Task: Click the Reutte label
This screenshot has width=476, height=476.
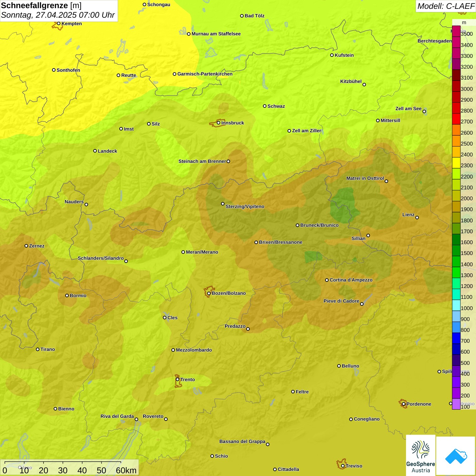Action: coord(129,75)
